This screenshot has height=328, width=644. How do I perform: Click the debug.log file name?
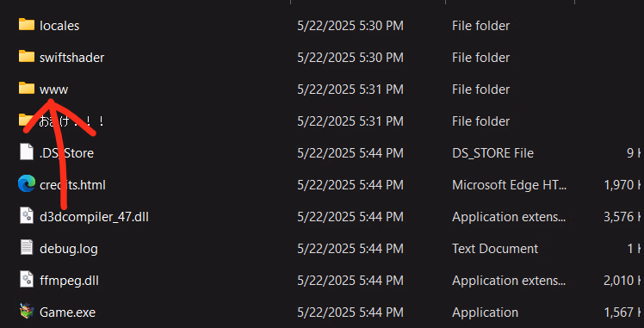pos(69,249)
